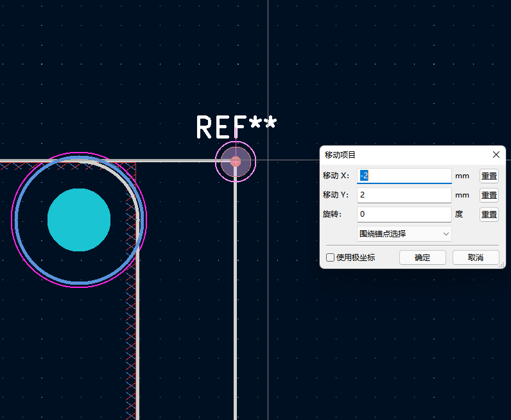Reset the 旋转 value with 重置
The image size is (511, 420).
489,215
